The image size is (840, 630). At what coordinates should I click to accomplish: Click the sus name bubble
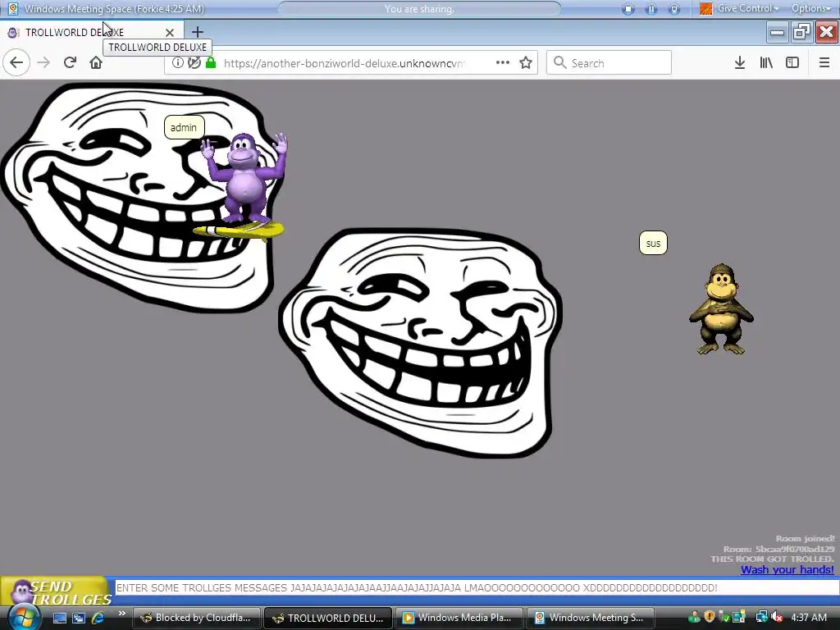(x=653, y=243)
